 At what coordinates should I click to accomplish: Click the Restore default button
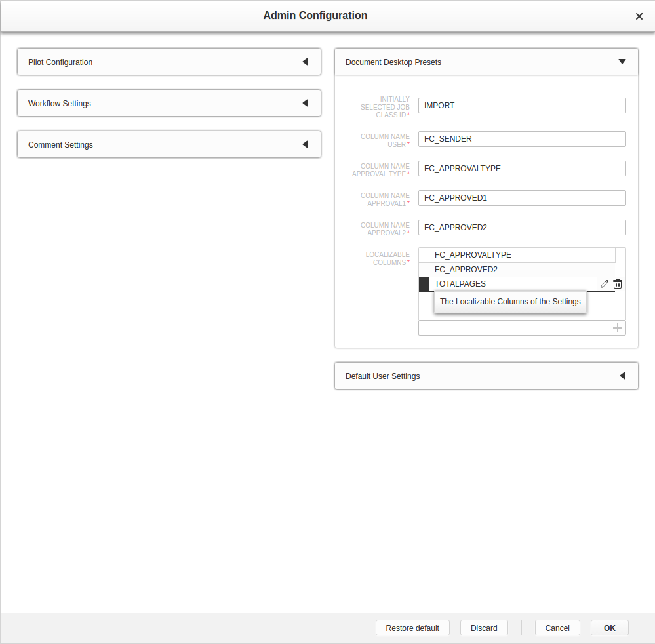pyautogui.click(x=412, y=628)
